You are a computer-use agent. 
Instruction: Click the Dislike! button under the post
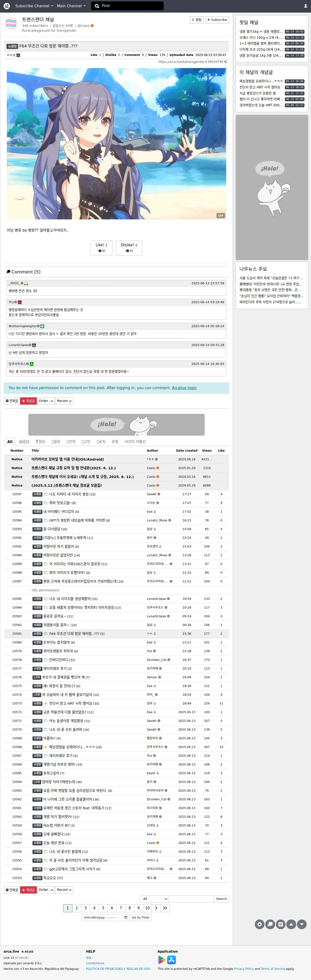[x=129, y=248]
